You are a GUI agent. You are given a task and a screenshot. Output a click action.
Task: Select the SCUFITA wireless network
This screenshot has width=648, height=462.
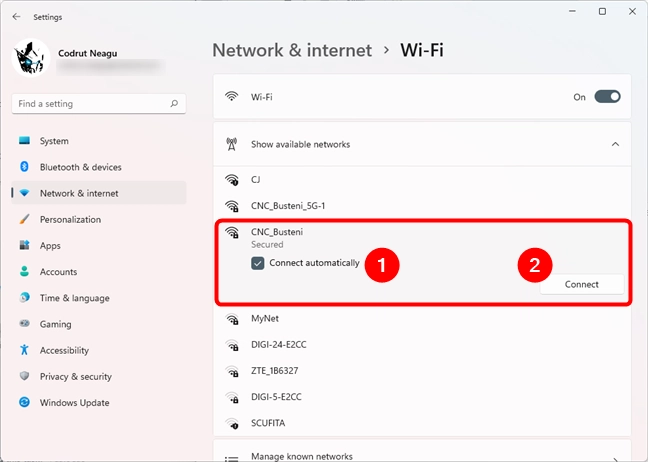point(422,423)
